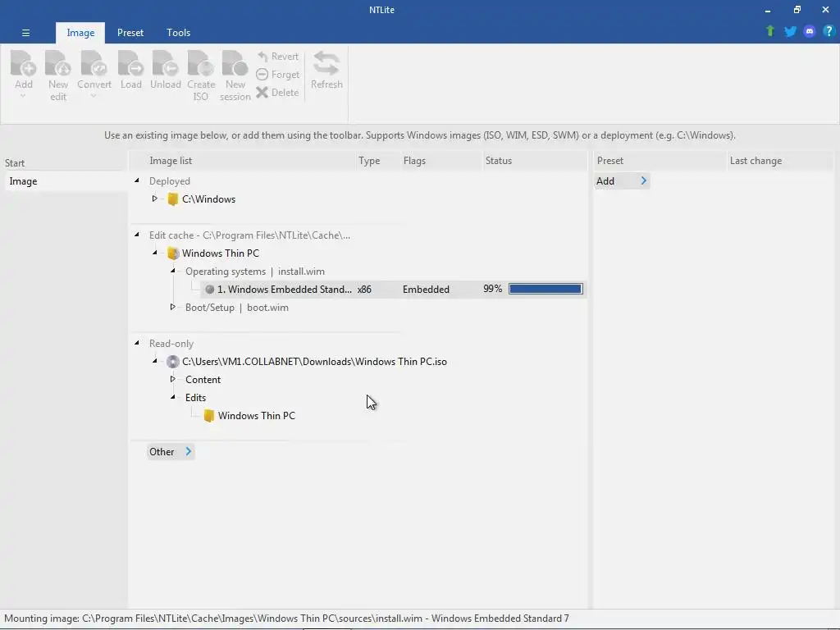Collapse the Edit cache group
840x630 pixels.
click(x=137, y=235)
